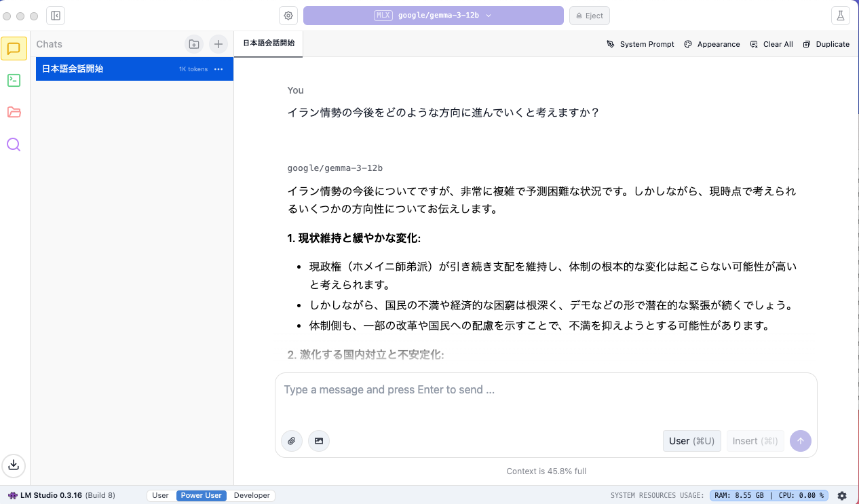Click the Context is 45.8% full text

546,471
